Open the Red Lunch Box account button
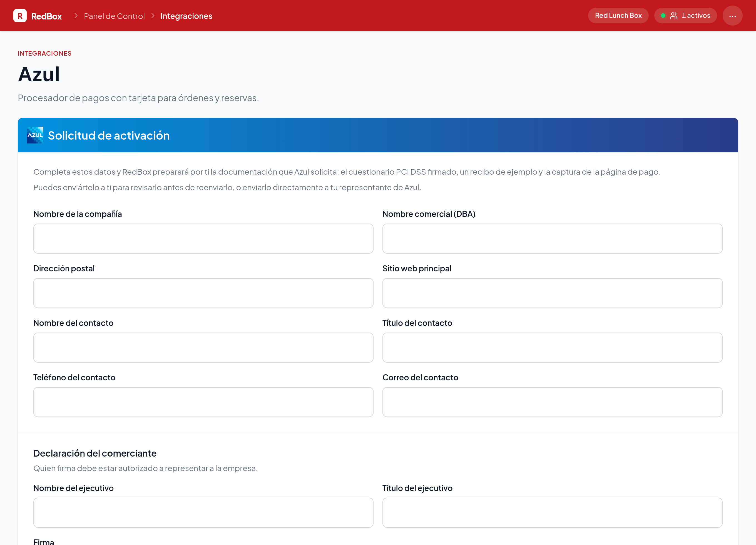This screenshot has width=756, height=545. point(618,16)
